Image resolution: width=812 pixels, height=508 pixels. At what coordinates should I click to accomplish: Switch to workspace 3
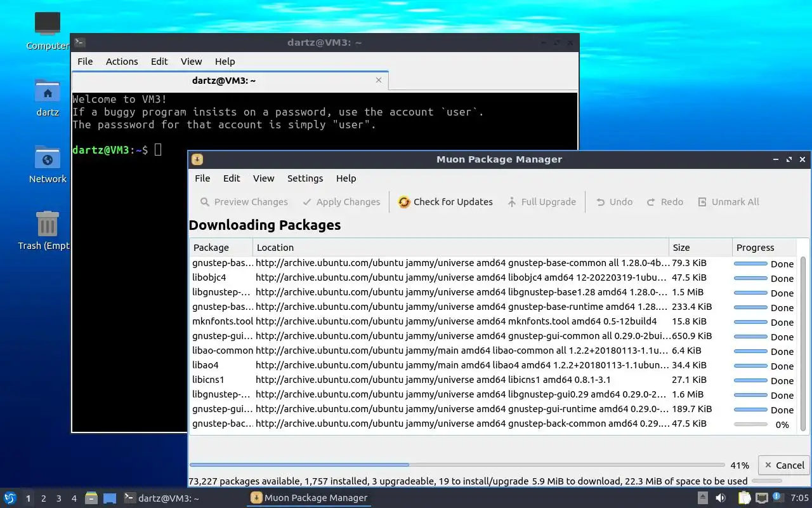[59, 498]
